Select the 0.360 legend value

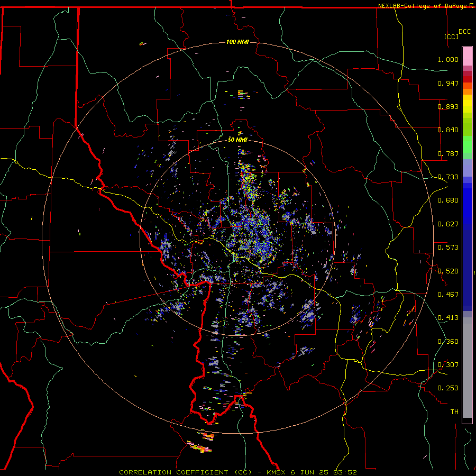[x=448, y=342]
